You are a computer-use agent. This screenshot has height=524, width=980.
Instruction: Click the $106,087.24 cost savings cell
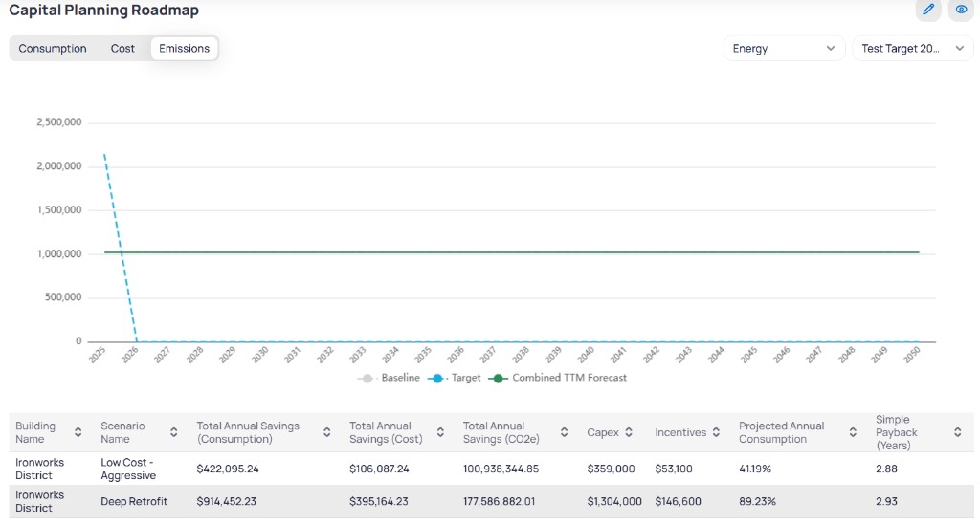[379, 469]
